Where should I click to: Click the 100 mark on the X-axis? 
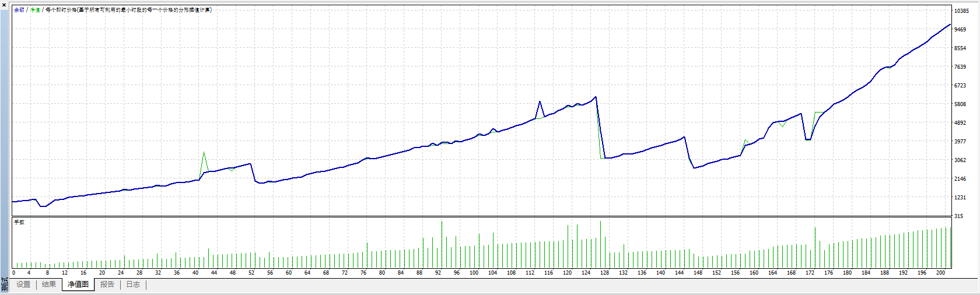pyautogui.click(x=474, y=273)
